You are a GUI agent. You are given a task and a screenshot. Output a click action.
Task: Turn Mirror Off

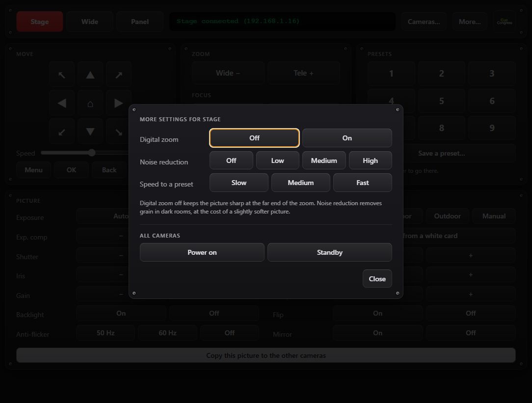471,333
